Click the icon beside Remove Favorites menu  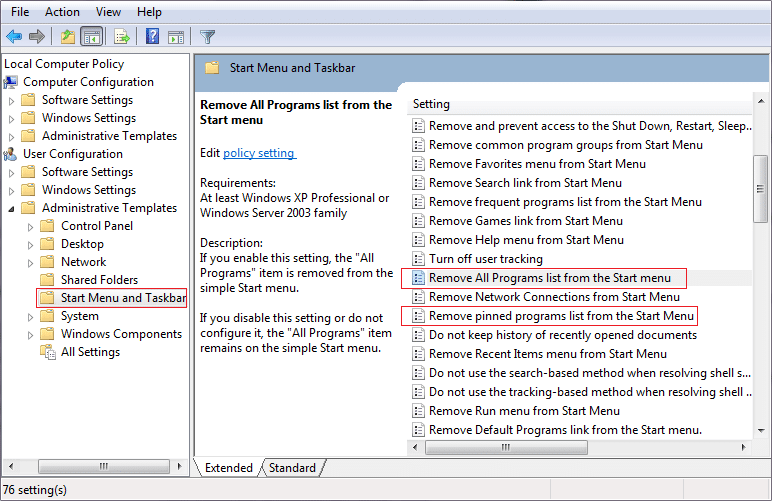coord(418,164)
